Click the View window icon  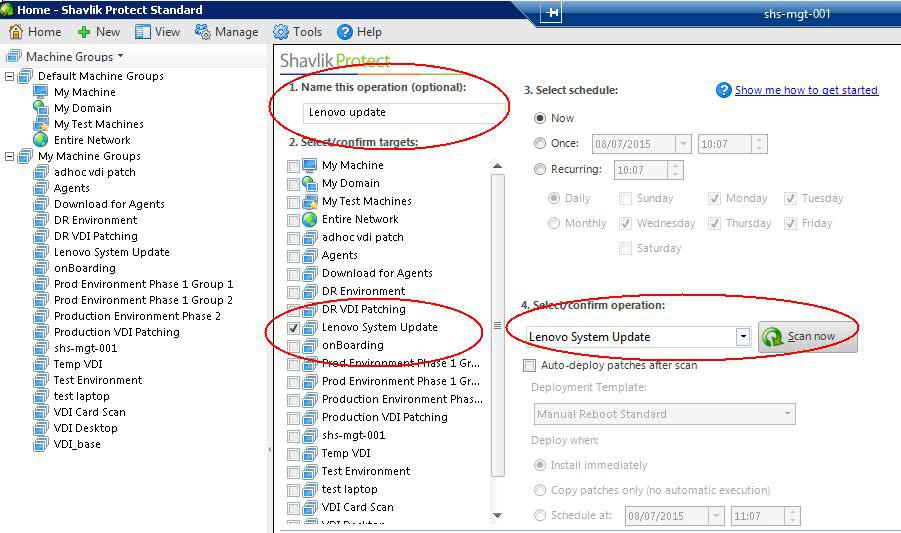[143, 32]
